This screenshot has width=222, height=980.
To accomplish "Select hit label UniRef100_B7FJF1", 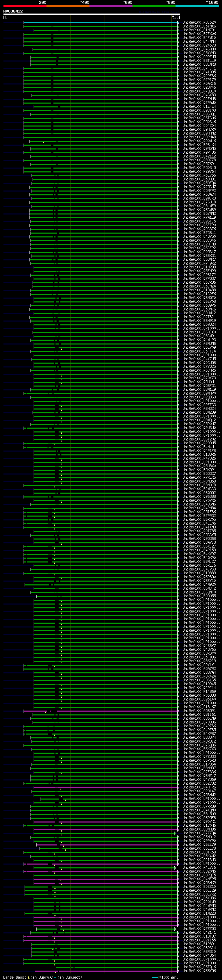I will click(x=199, y=68).
